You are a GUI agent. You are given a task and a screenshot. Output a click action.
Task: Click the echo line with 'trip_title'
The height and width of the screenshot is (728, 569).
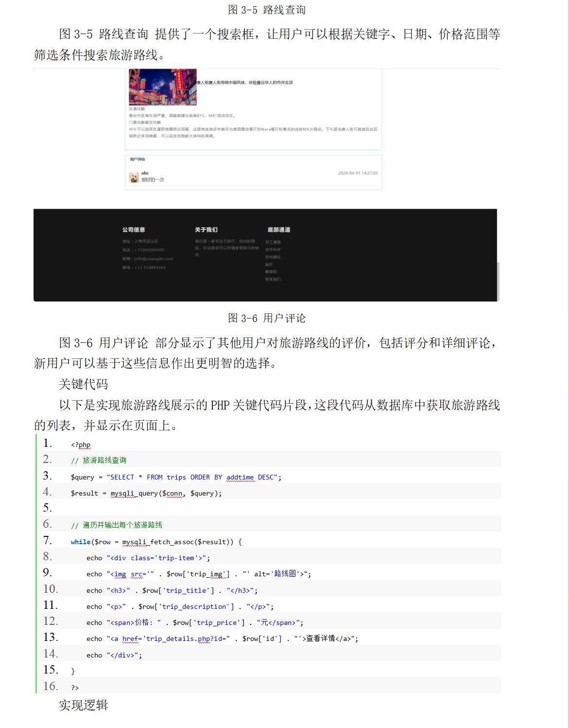click(x=172, y=590)
